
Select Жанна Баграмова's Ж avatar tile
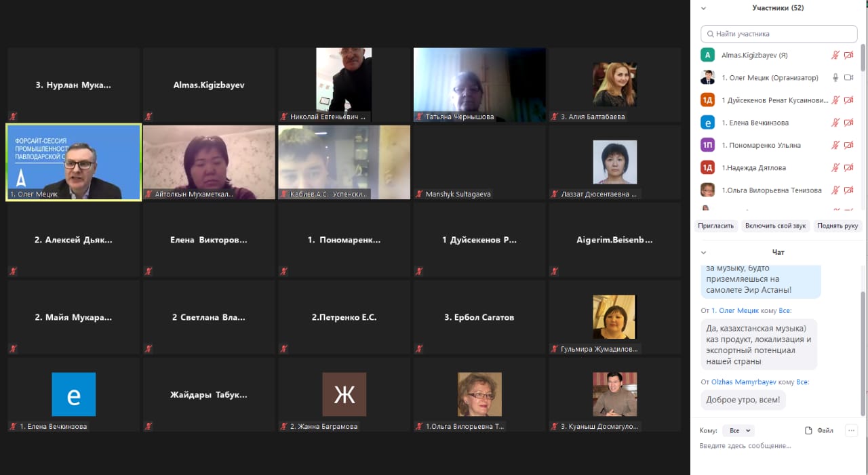(344, 394)
